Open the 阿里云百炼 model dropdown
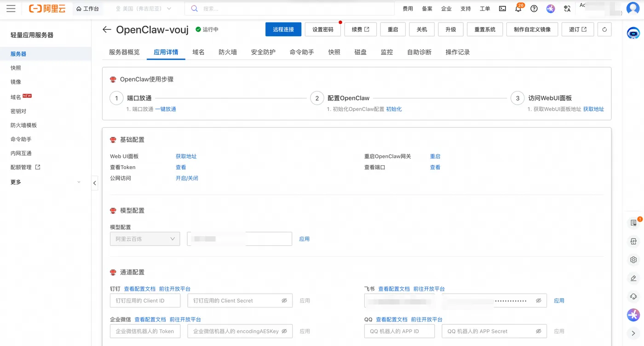Viewport: 644px width, 346px height. pyautogui.click(x=145, y=238)
